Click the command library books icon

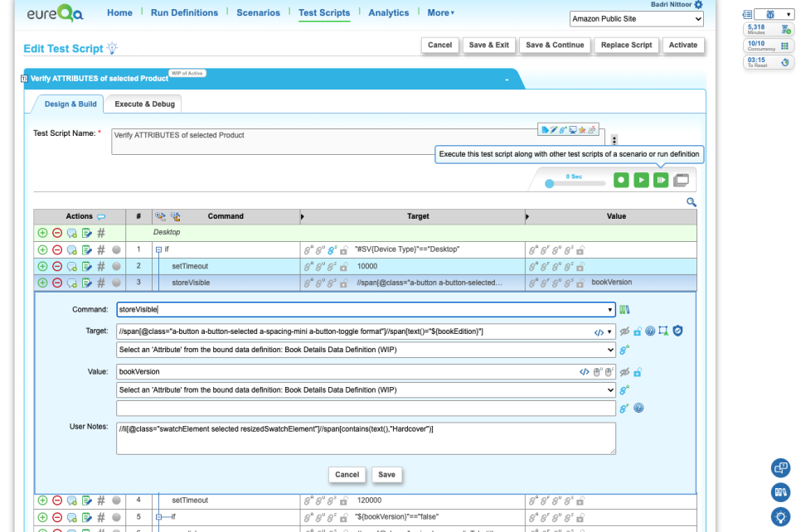pyautogui.click(x=624, y=309)
